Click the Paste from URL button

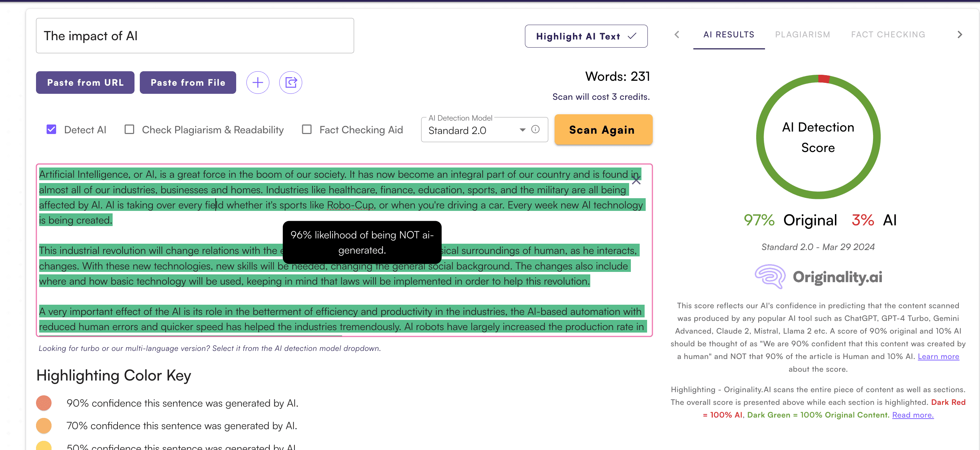pyautogui.click(x=85, y=83)
